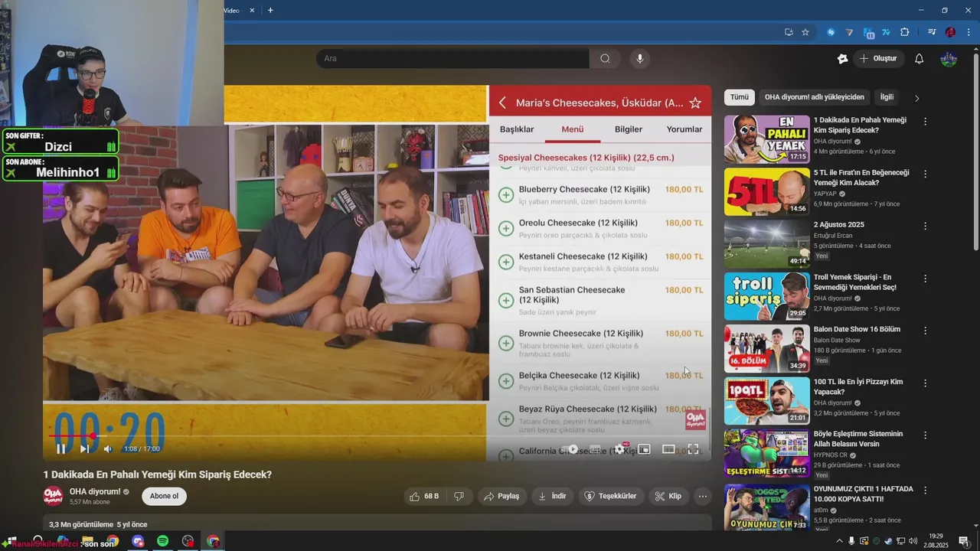Screen dimensions: 980x551
Task: Share video with Paylaş
Action: 501,496
